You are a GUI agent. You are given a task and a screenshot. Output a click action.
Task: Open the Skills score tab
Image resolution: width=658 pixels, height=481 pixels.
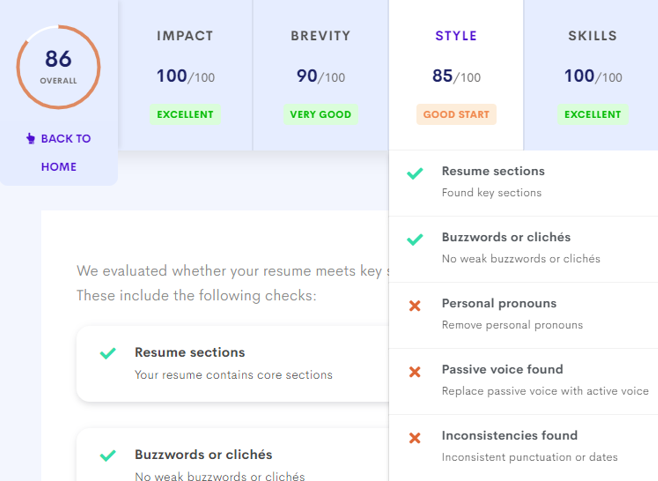(593, 75)
